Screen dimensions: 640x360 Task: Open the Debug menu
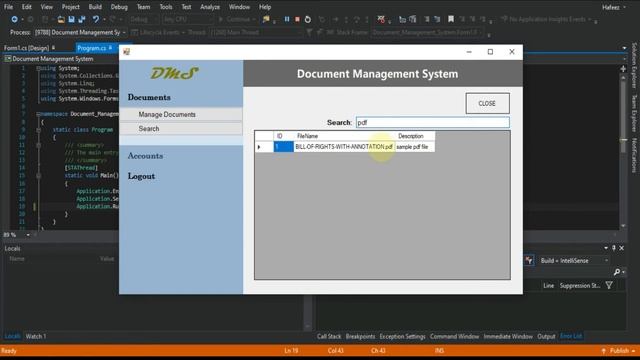(119, 7)
